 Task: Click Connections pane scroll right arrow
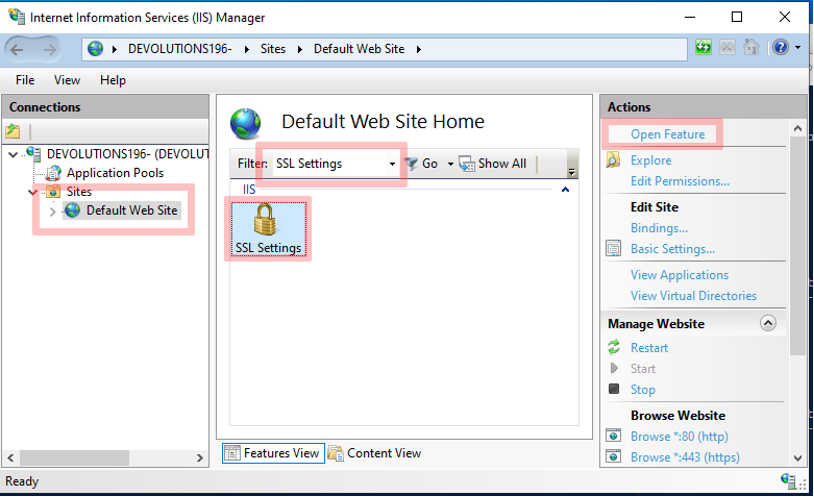click(x=199, y=458)
